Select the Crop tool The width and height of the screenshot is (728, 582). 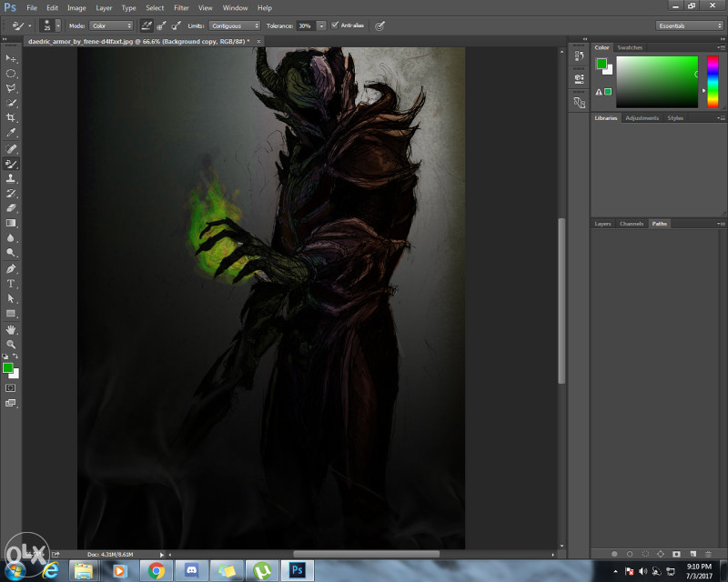[11, 117]
